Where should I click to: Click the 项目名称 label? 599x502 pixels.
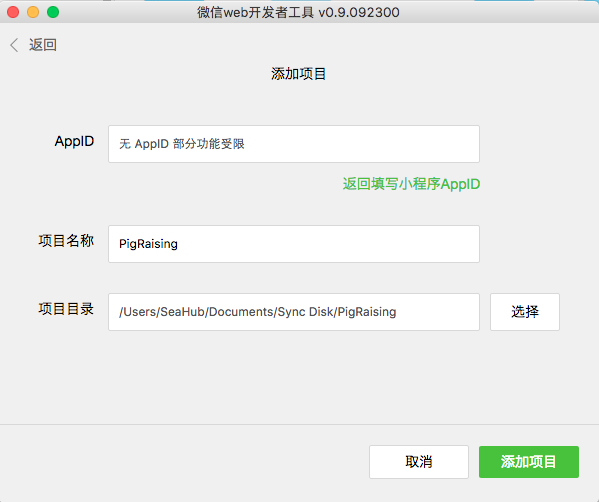(x=66, y=241)
